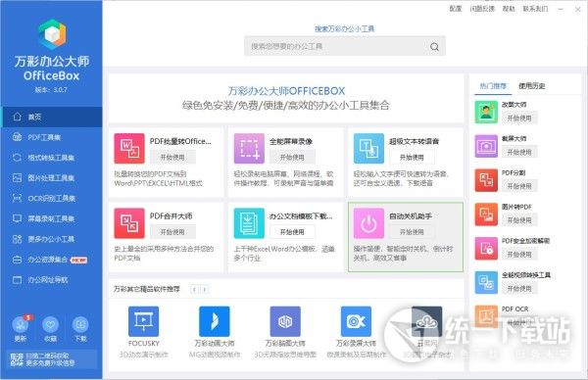Click the 下载 download icon

[80, 324]
